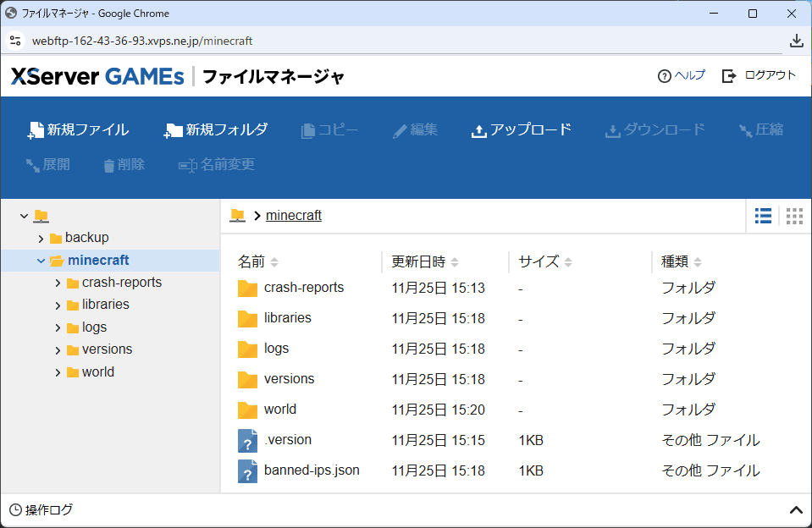812x528 pixels.
Task: Collapse the minecraft tree node
Action: pyautogui.click(x=41, y=260)
